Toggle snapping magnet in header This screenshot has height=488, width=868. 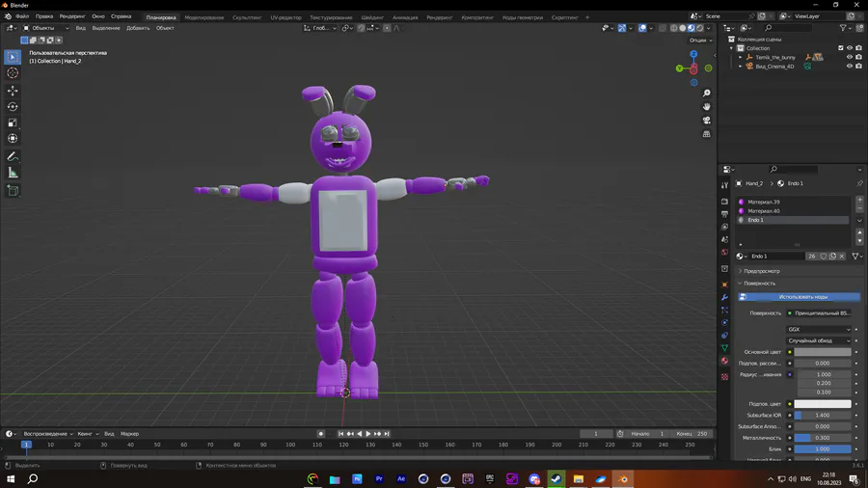coord(361,28)
